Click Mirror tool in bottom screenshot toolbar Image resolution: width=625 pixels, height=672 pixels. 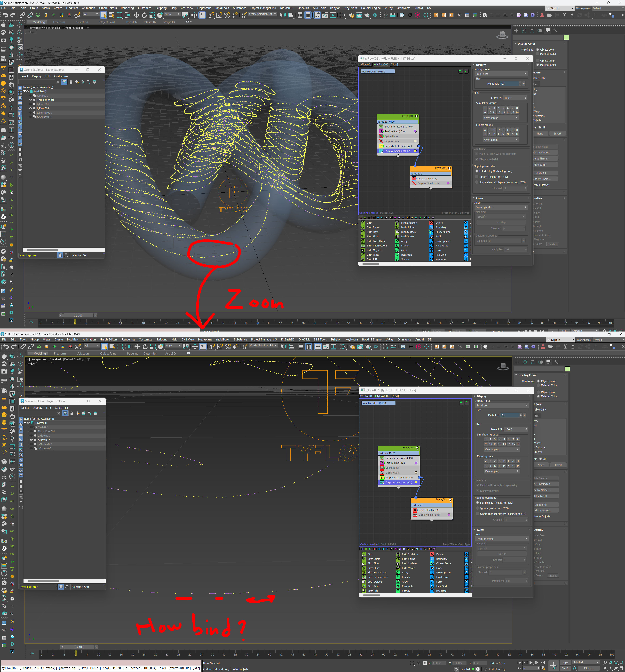[284, 347]
